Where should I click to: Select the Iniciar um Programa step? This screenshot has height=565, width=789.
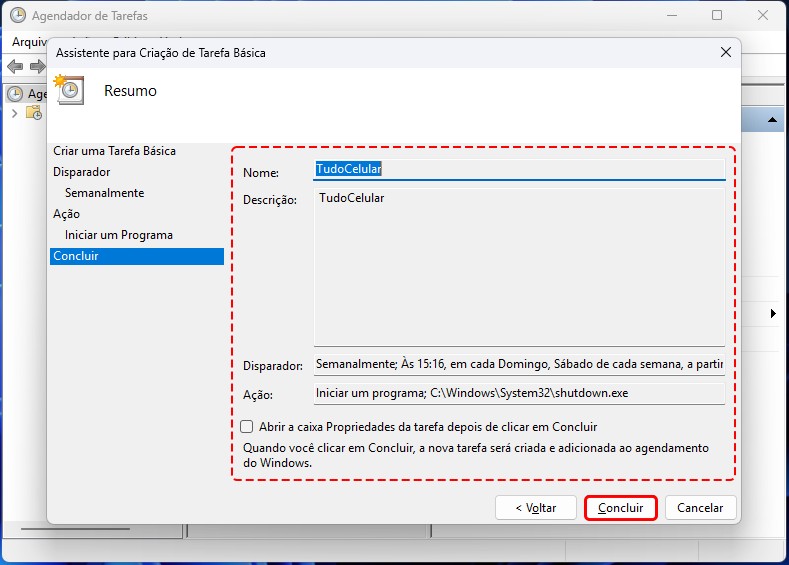[118, 235]
